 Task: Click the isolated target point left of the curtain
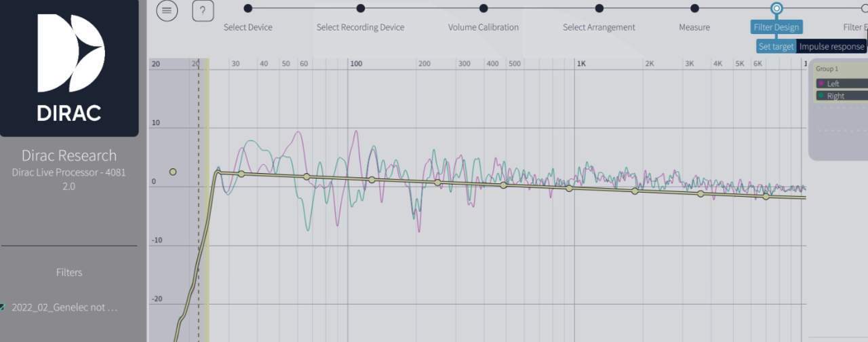(x=173, y=172)
